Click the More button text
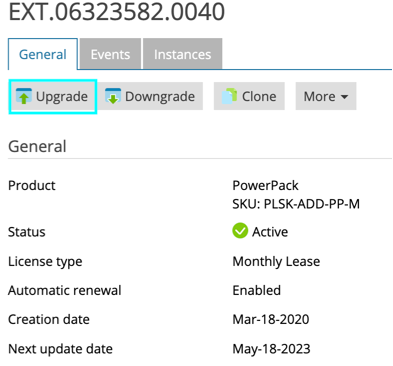 coord(319,97)
